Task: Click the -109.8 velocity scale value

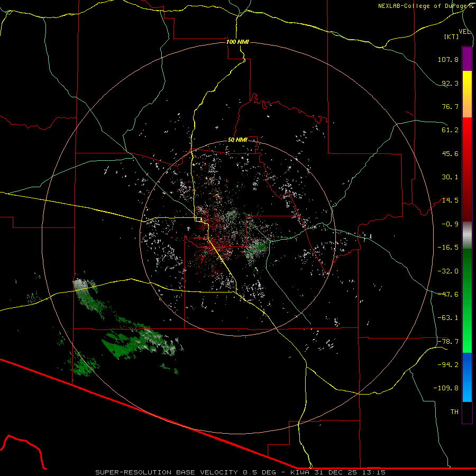Action: click(446, 388)
